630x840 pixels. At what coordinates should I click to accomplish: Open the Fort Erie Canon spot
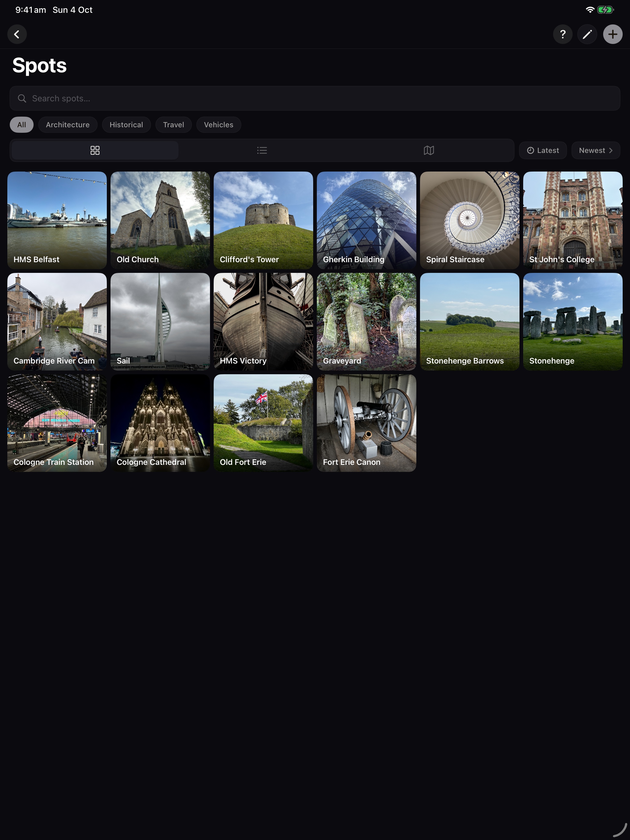[x=367, y=423]
